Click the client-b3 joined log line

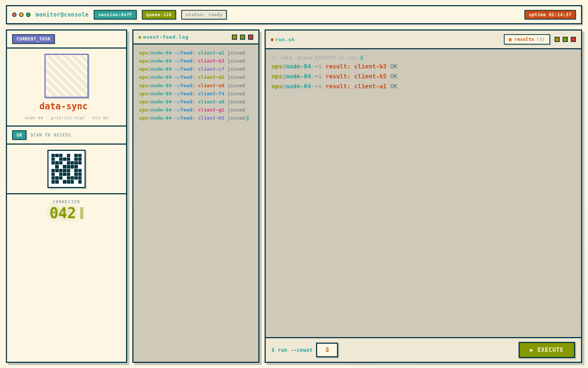click(192, 61)
